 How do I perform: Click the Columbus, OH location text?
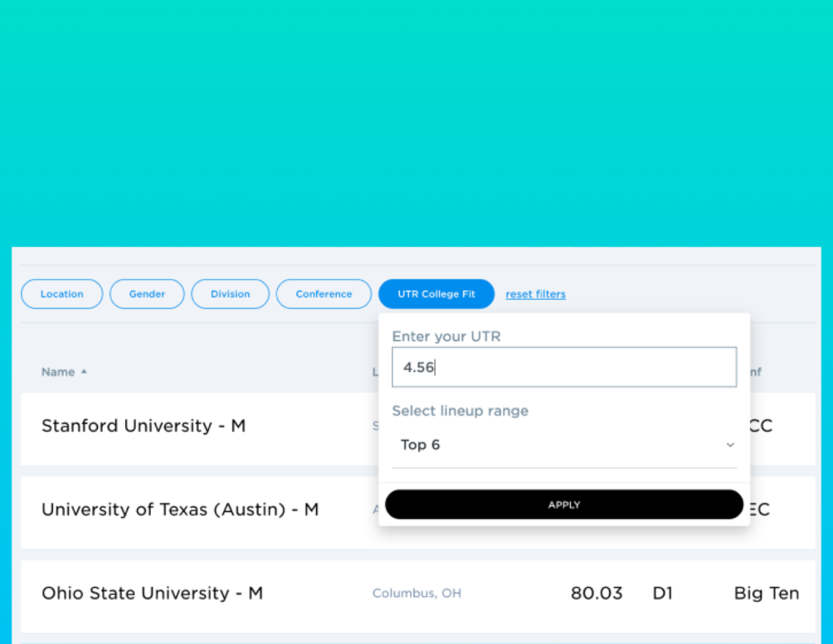(416, 593)
